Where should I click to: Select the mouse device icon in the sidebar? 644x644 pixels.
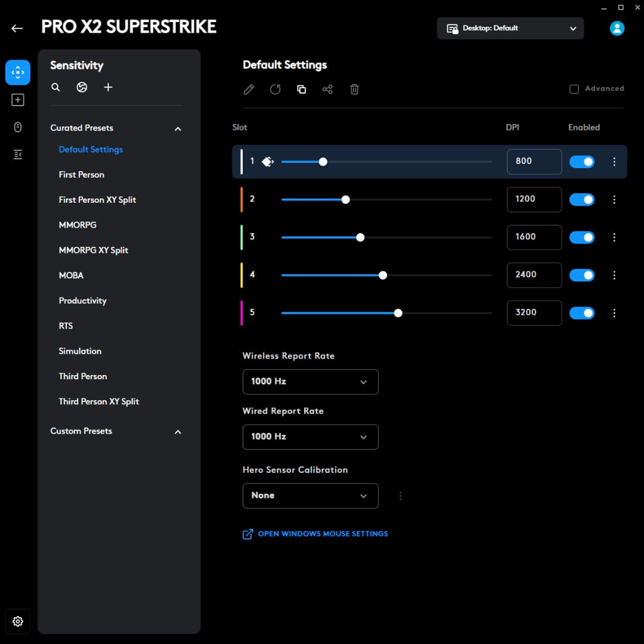(18, 127)
